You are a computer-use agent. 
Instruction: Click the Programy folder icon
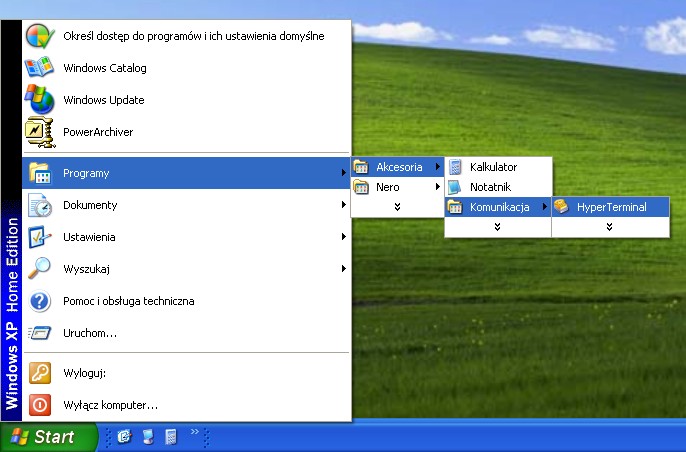[40, 173]
